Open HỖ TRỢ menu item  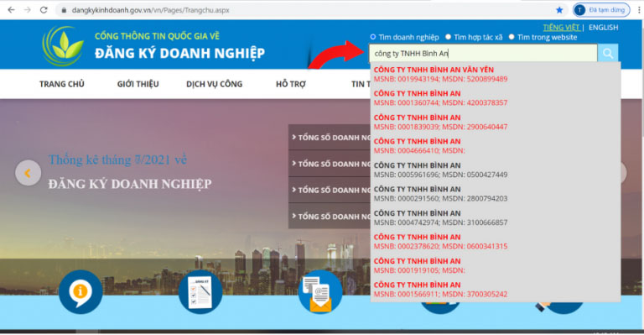coord(291,84)
